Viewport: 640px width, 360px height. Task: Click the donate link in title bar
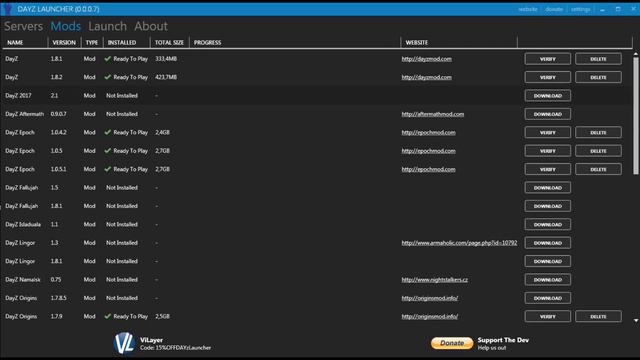coord(554,9)
